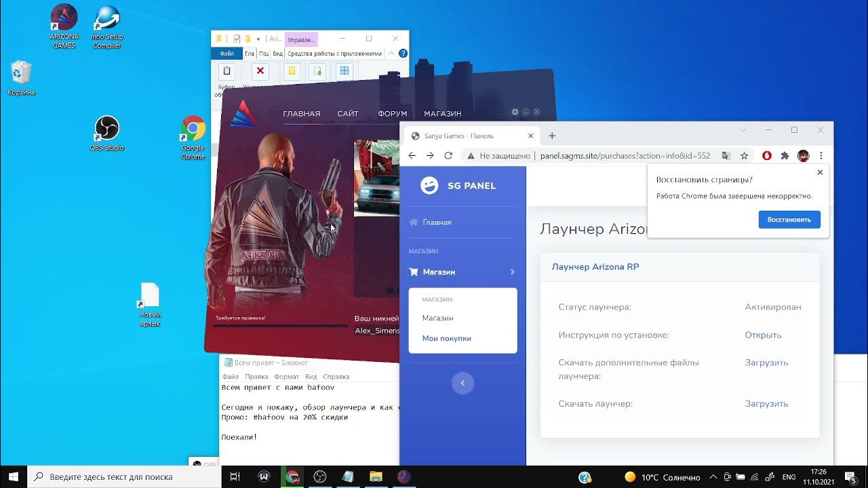Click Загрузить next to Скачать лаунчер

coord(766,403)
